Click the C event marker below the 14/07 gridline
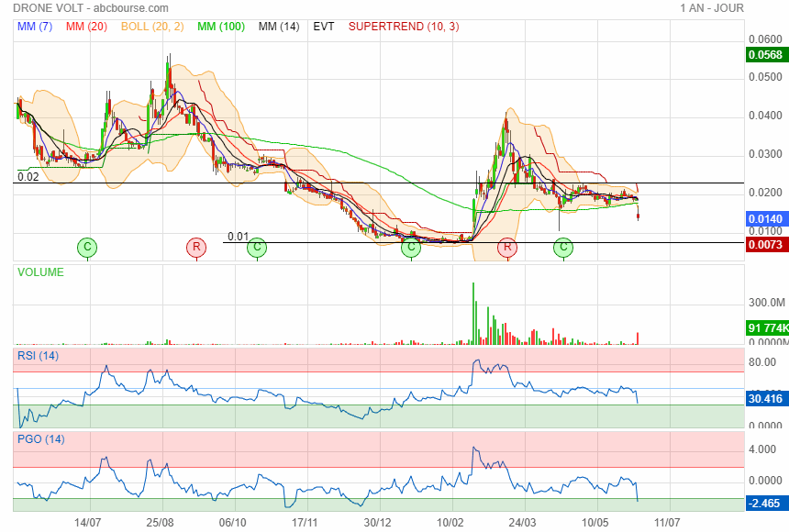Viewport: 789px width, 532px height. (87, 247)
